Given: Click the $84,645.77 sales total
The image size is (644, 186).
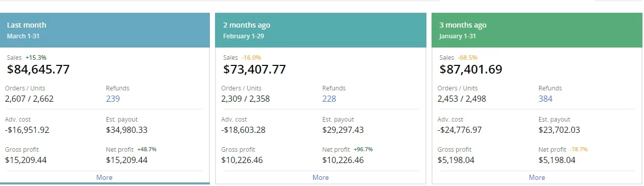Looking at the screenshot, I should tap(38, 69).
